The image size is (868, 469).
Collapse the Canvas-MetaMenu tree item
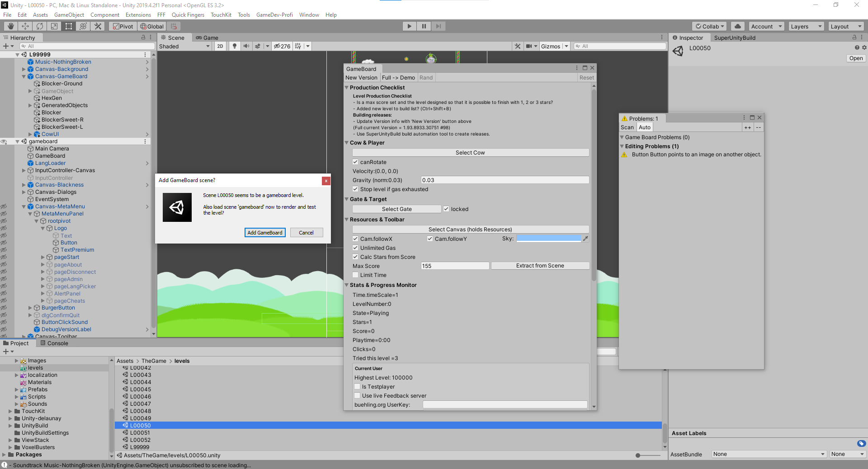click(24, 206)
